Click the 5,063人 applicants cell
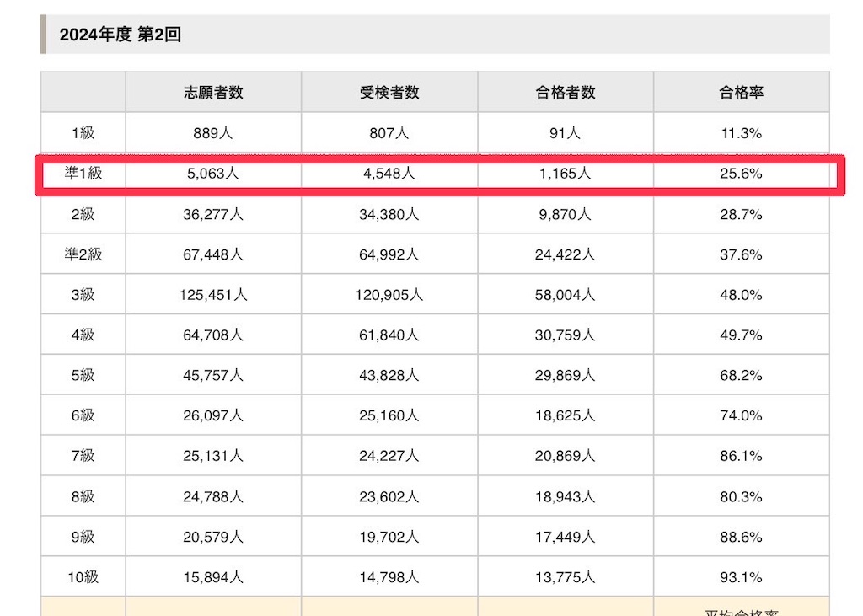Screen dimensions: 863x616 point(213,174)
